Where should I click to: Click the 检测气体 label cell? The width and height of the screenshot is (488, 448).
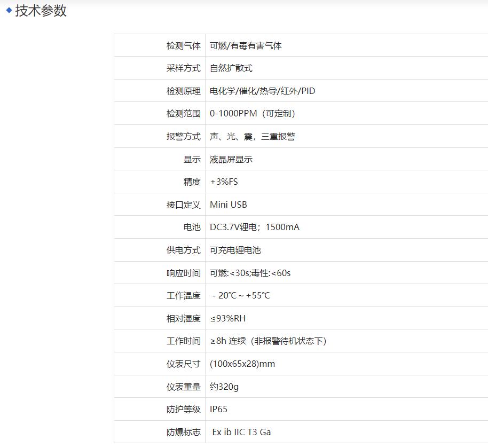[183, 46]
